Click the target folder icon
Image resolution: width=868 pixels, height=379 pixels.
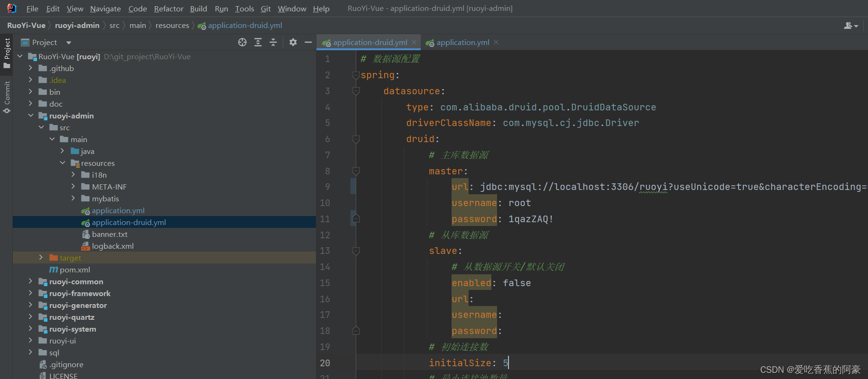coord(54,258)
